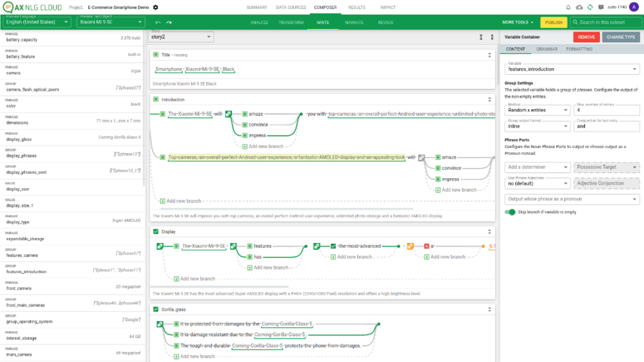Click Add new branch below 'has'
Image resolution: width=644 pixels, height=362 pixels.
pyautogui.click(x=268, y=268)
